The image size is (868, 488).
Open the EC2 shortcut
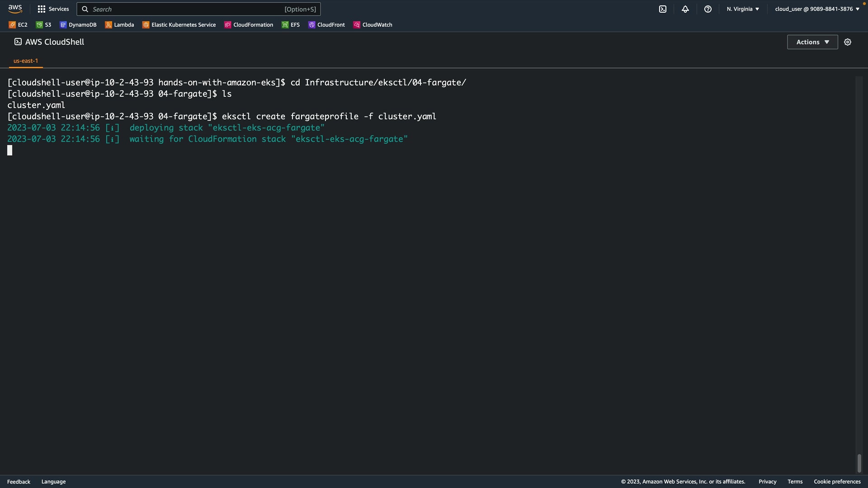18,25
